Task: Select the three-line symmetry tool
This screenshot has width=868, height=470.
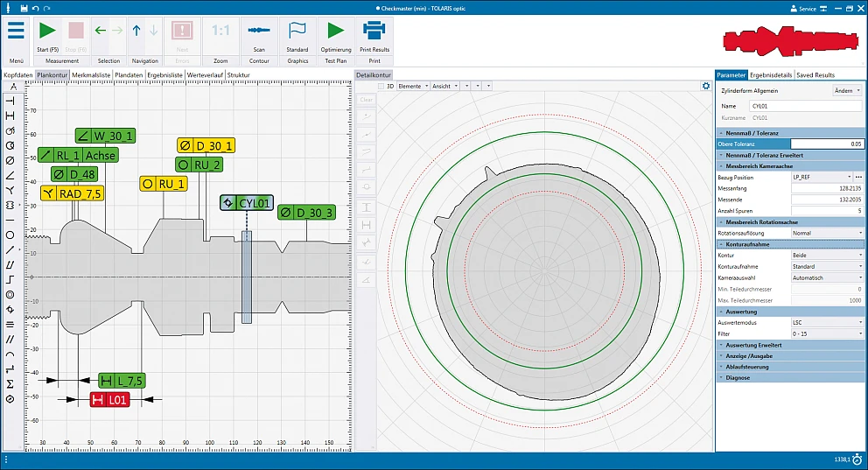Action: point(10,325)
